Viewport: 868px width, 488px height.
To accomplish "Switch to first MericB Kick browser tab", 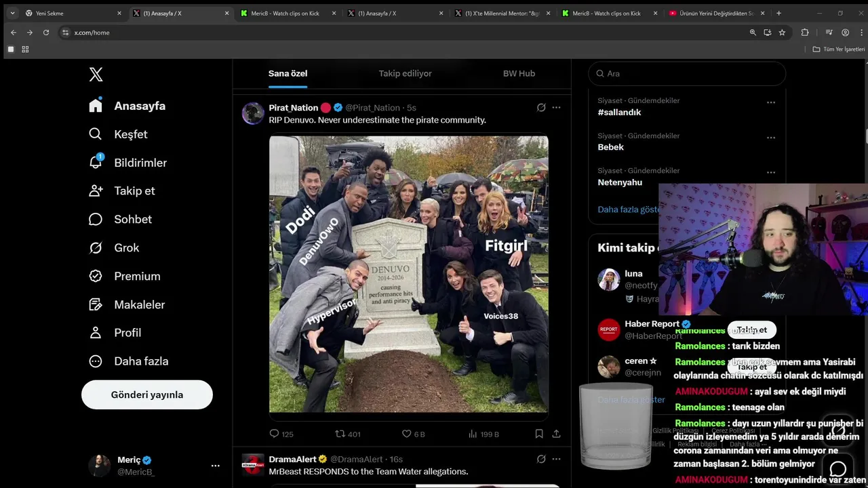I will pyautogui.click(x=288, y=13).
